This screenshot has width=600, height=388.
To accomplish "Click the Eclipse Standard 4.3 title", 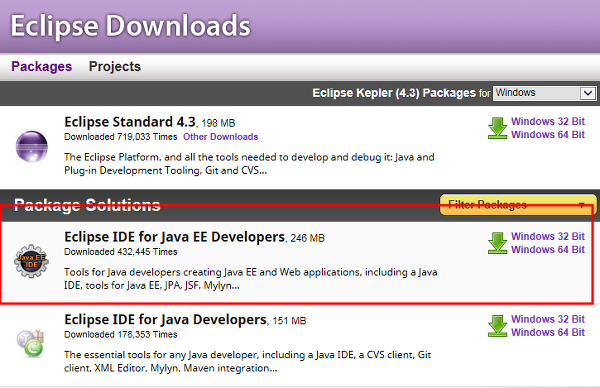I will (130, 122).
